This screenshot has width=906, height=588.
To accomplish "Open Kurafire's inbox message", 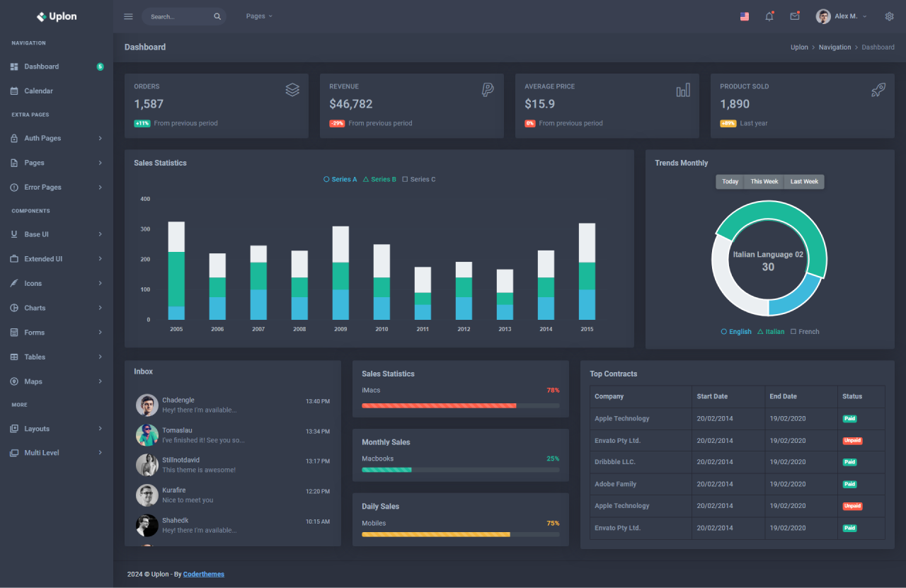I will [233, 495].
